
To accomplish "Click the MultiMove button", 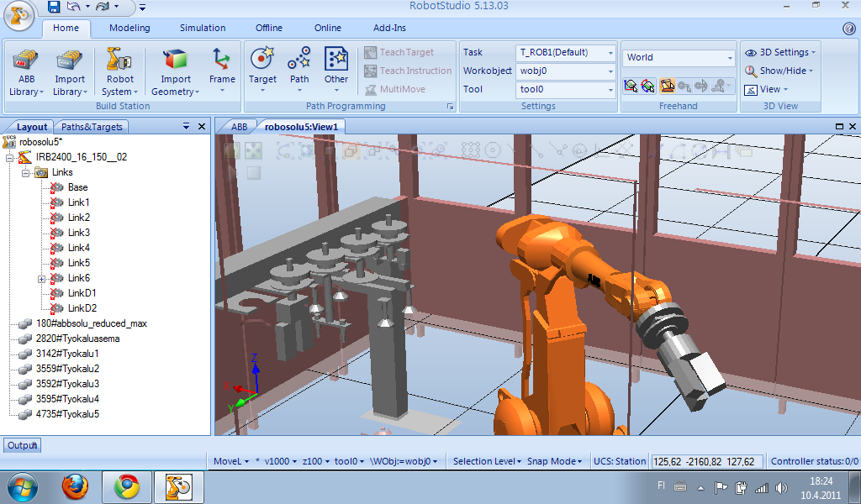I will (395, 89).
